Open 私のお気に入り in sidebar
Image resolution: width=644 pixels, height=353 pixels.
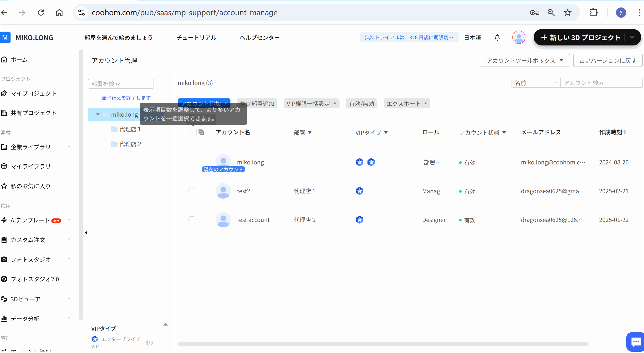[26, 186]
